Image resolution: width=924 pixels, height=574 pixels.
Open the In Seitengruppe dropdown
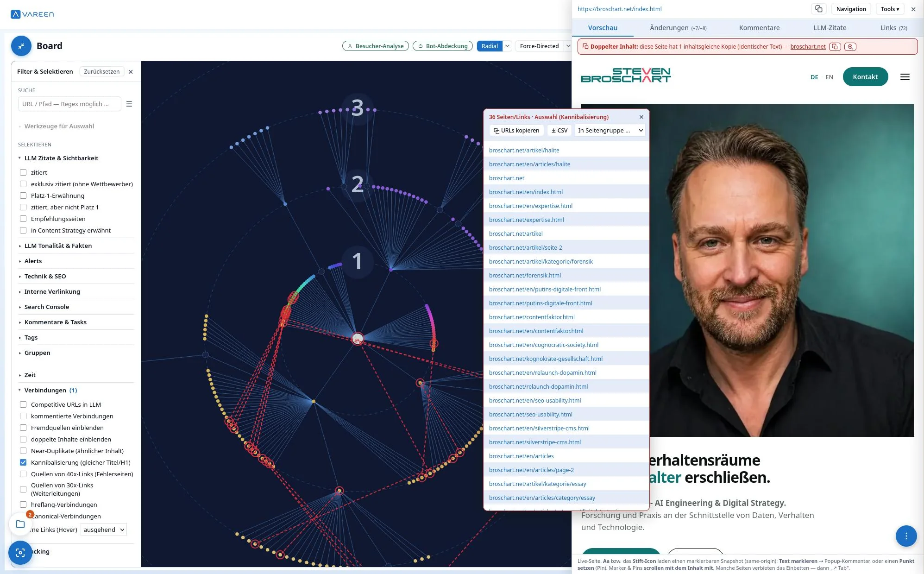click(x=610, y=131)
